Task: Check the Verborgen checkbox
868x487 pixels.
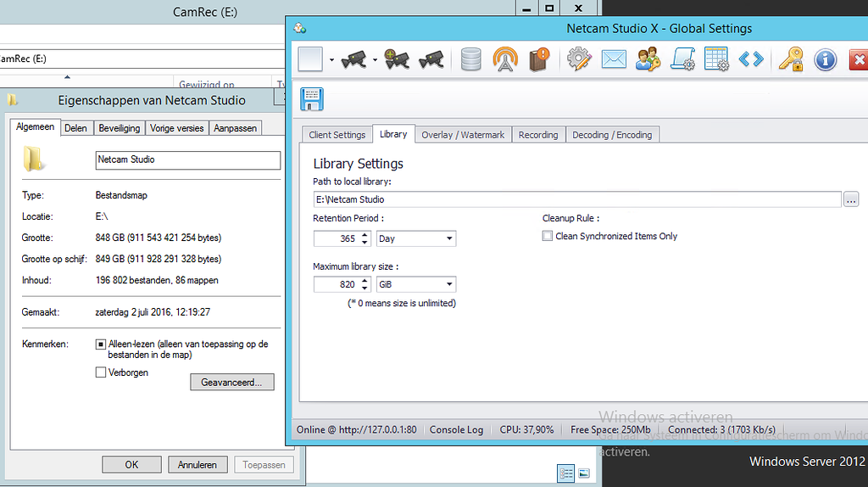Action: point(101,372)
